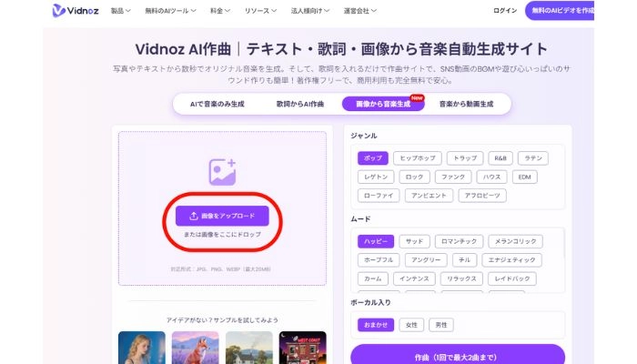Select the ポップ genre
This screenshot has width=637, height=364.
[373, 158]
